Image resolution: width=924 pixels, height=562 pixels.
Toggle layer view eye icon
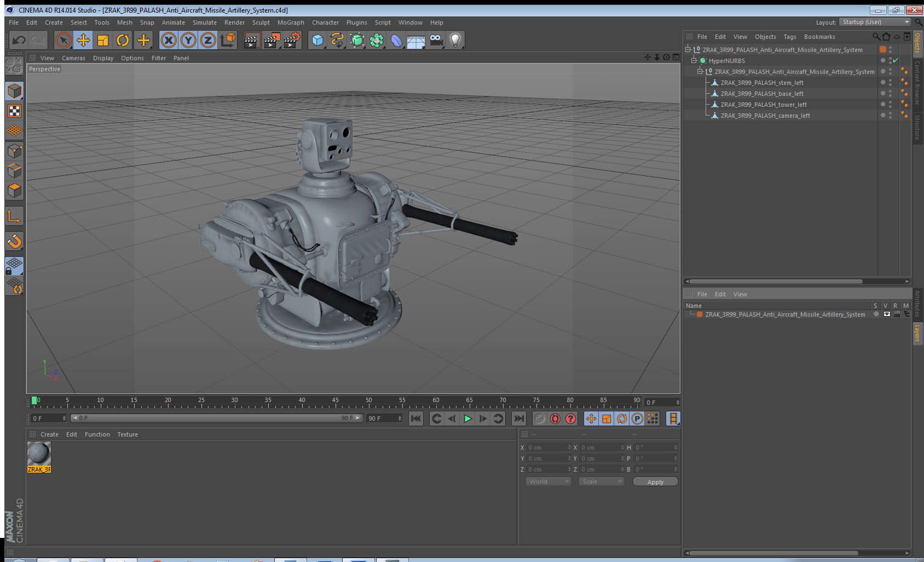point(887,314)
